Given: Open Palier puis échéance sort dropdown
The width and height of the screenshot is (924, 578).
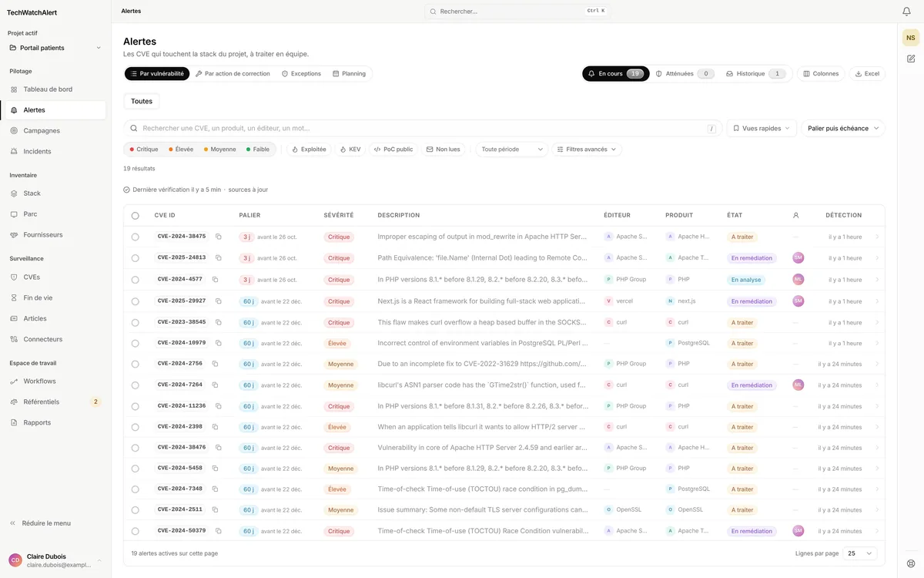Looking at the screenshot, I should coord(843,129).
